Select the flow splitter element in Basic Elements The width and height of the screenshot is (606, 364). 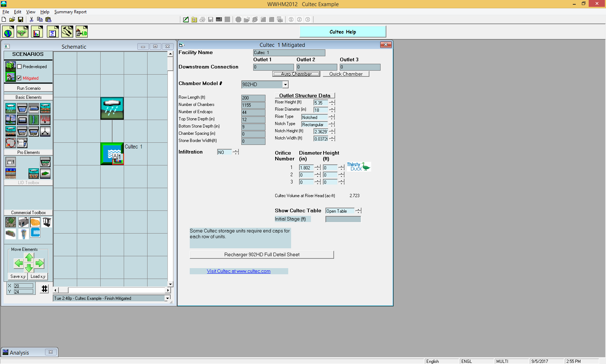click(x=45, y=132)
